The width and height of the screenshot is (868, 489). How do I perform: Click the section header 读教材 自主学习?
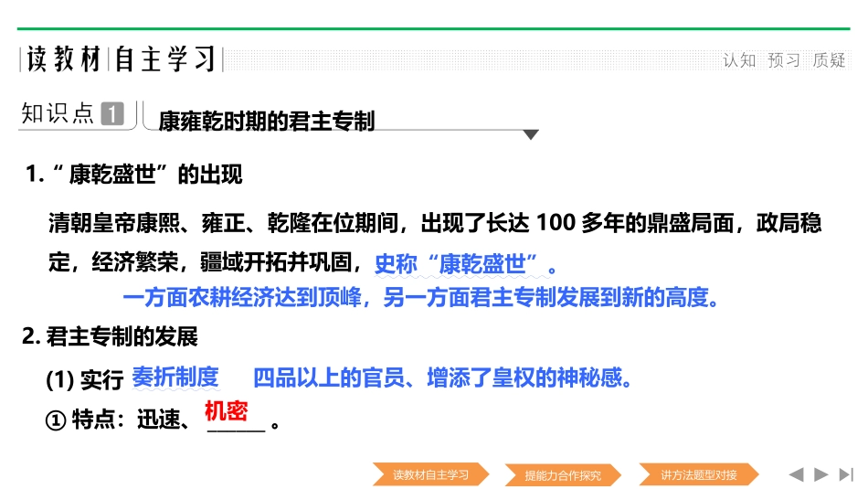click(122, 59)
